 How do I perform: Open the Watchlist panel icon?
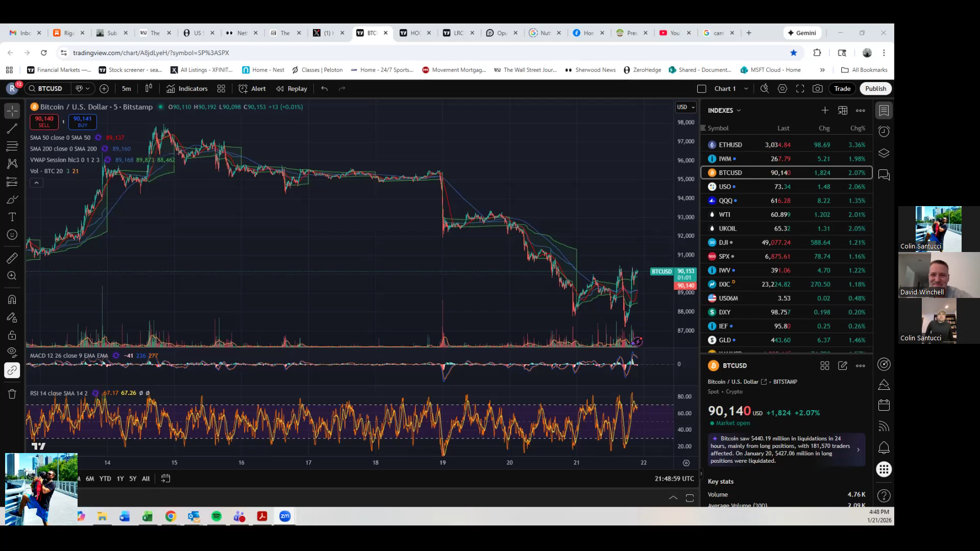coord(884,110)
